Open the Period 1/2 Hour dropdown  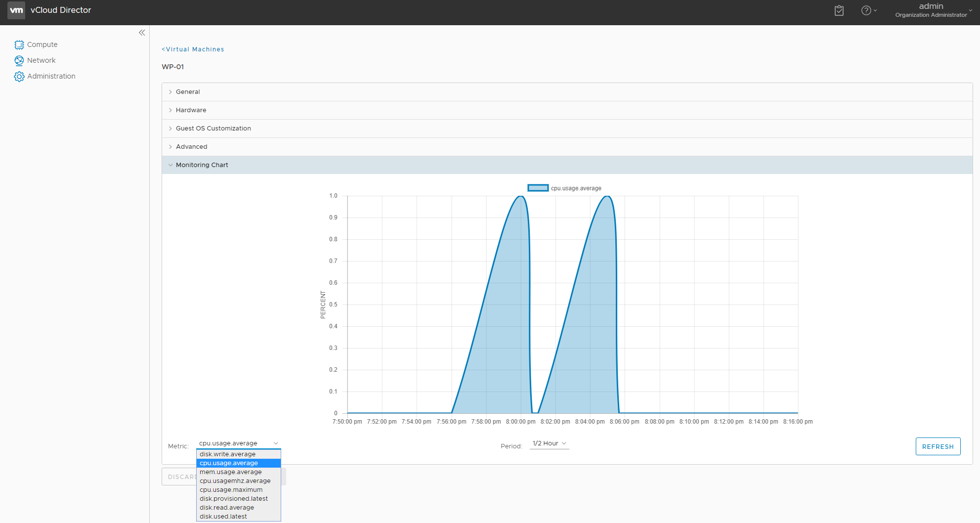click(549, 443)
